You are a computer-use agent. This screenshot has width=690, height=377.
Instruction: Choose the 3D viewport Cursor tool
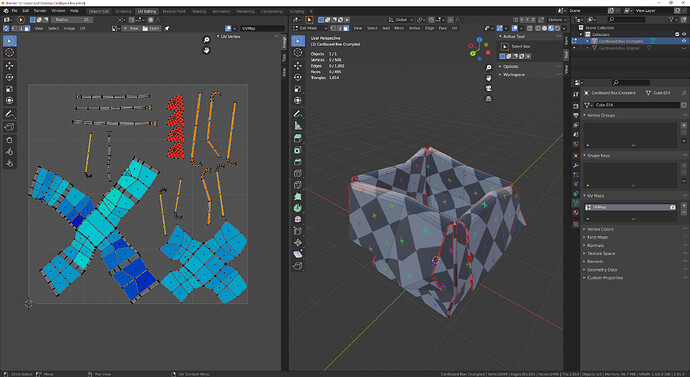298,53
